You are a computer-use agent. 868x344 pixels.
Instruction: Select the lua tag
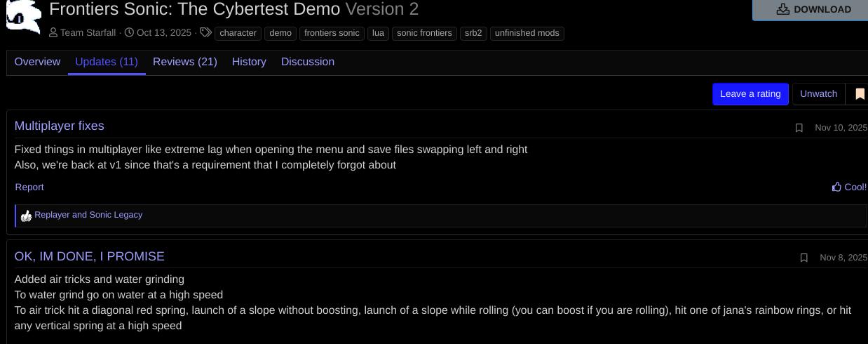point(379,33)
